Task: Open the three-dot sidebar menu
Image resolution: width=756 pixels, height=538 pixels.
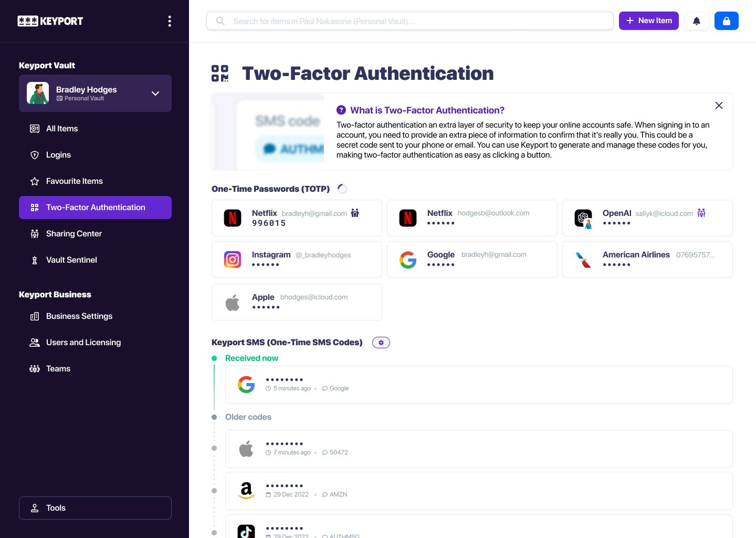Action: click(x=169, y=21)
